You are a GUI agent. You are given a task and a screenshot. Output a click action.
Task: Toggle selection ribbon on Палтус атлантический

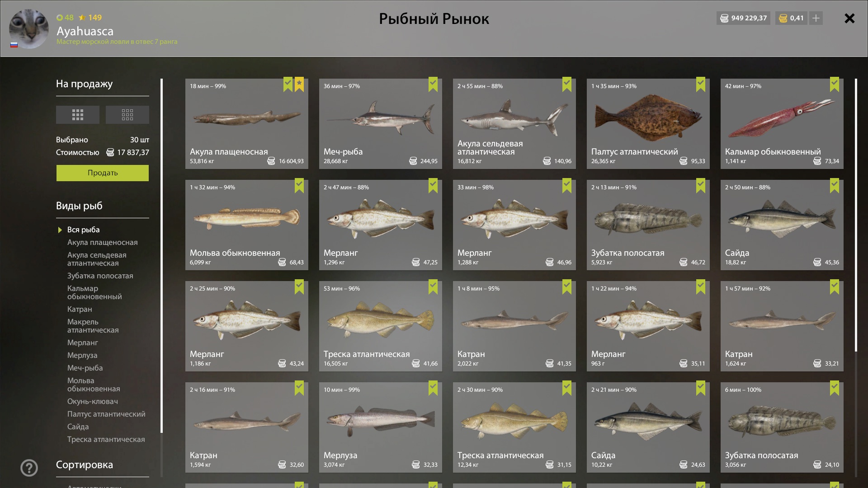[x=701, y=85]
